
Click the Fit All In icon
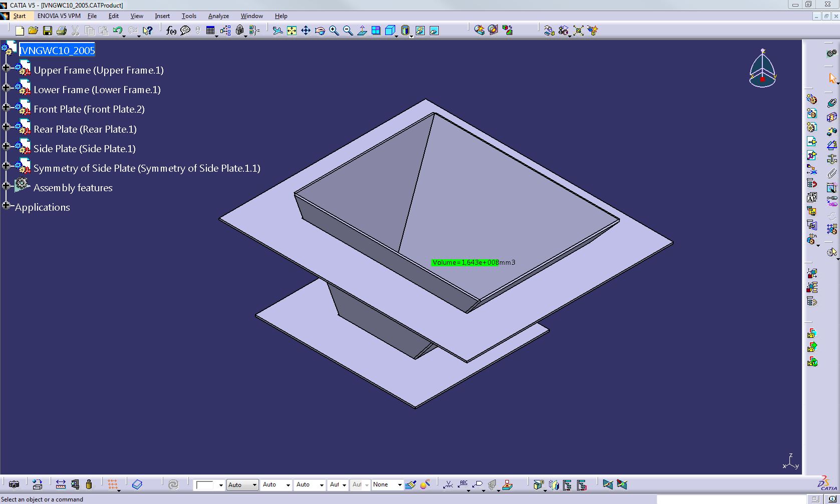(292, 31)
